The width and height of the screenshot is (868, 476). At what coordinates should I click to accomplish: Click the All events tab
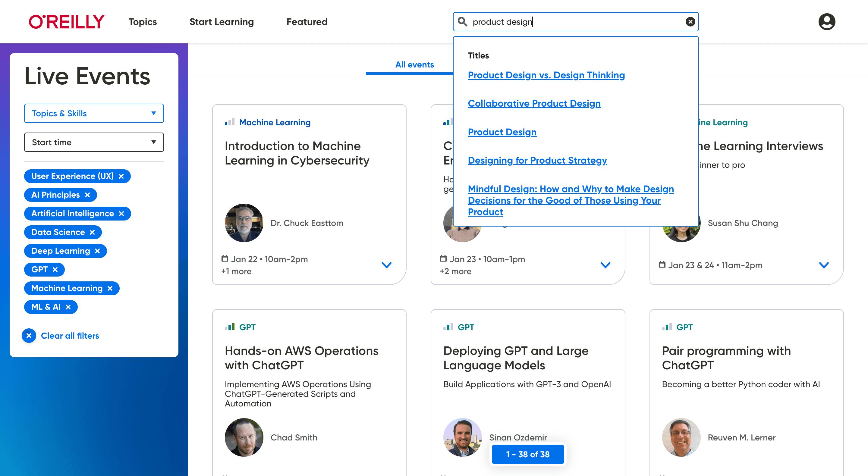pos(414,64)
